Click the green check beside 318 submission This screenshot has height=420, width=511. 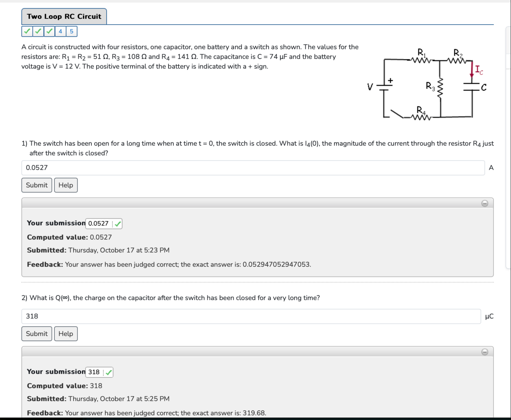(x=109, y=372)
